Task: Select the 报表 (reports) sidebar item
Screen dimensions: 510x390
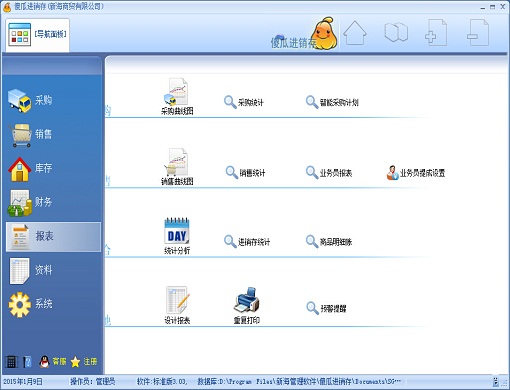Action: (53, 237)
